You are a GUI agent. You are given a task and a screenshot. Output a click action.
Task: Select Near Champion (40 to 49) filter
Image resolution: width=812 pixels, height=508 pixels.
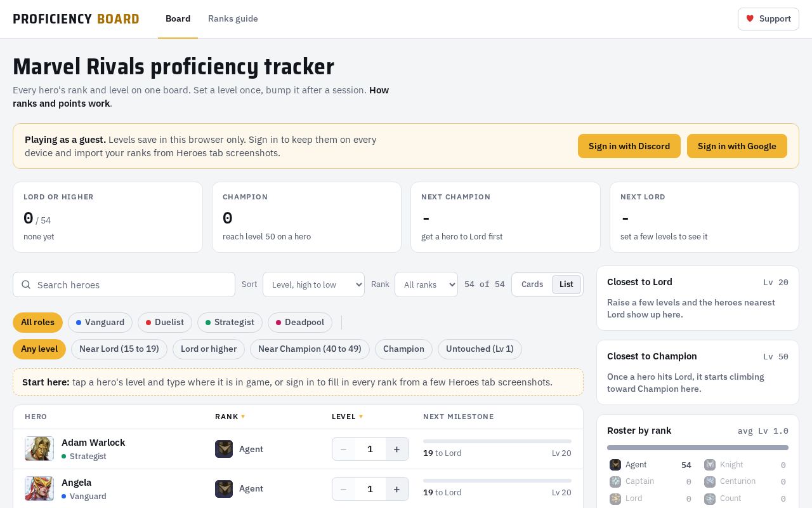click(x=310, y=349)
